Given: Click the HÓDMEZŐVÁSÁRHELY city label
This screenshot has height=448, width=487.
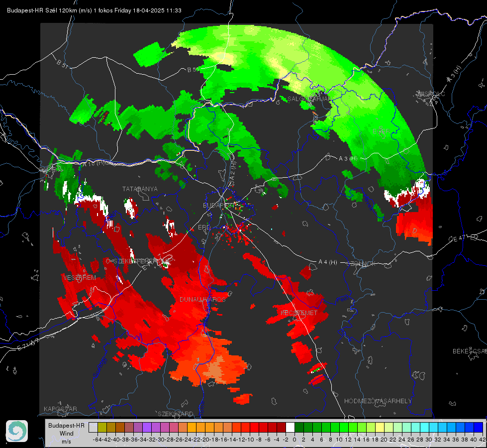Looking at the screenshot, I should pyautogui.click(x=378, y=401).
